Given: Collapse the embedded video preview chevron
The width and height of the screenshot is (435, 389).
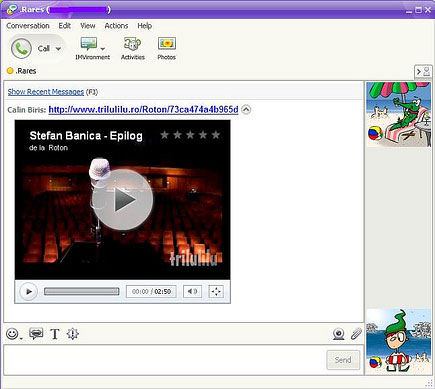Looking at the screenshot, I should point(246,109).
